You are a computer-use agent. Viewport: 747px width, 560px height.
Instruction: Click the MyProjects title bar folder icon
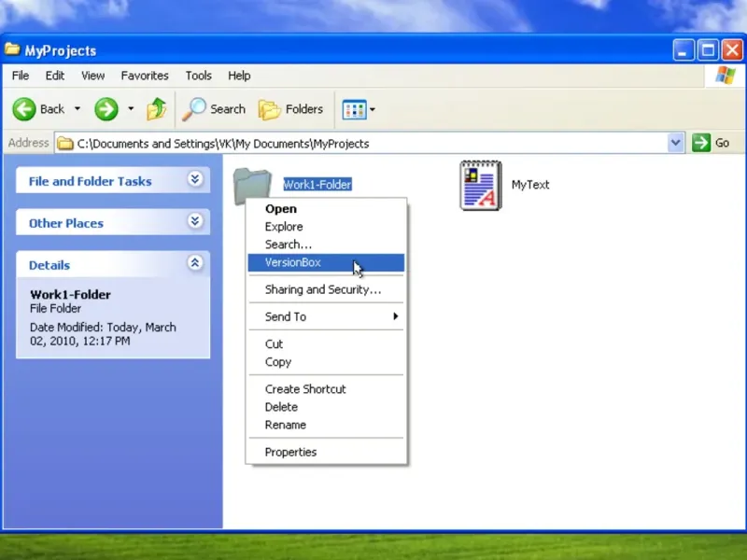pos(13,49)
